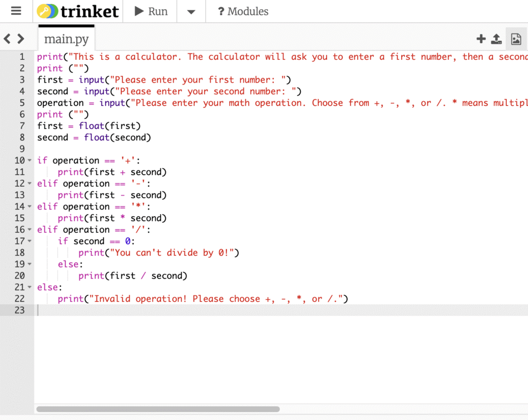Select the main.py tab
Viewport: 528px width, 420px height.
[66, 39]
